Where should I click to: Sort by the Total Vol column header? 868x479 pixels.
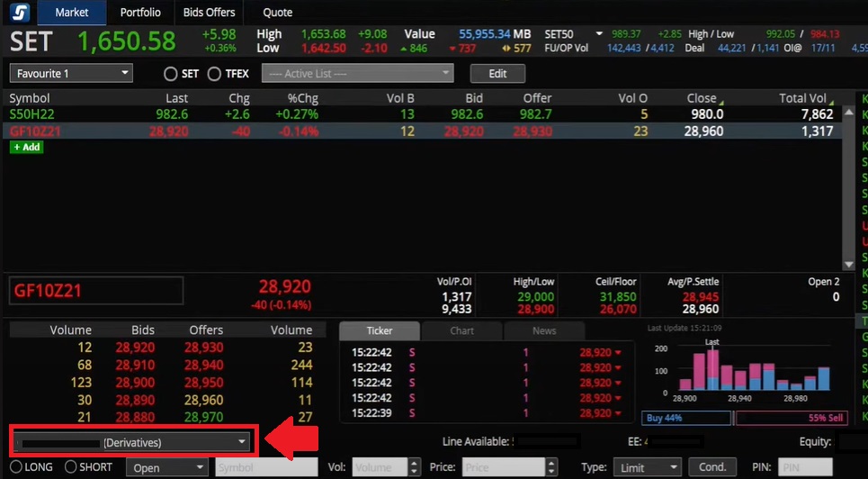tap(802, 98)
